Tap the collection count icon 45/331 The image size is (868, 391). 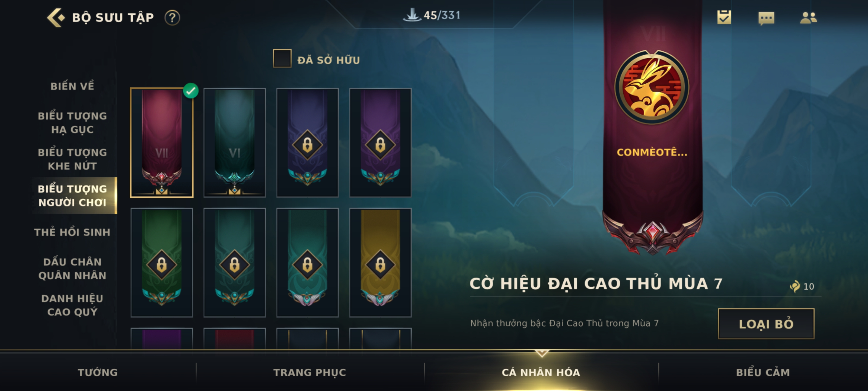coord(432,15)
